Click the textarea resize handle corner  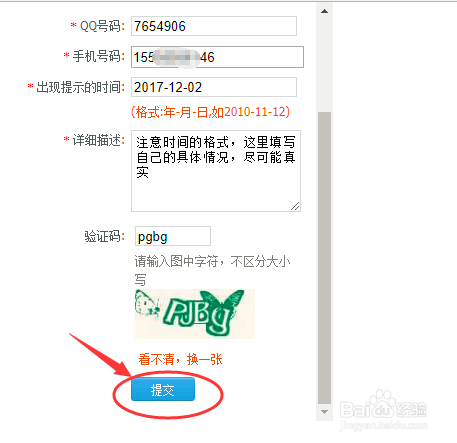pos(295,206)
